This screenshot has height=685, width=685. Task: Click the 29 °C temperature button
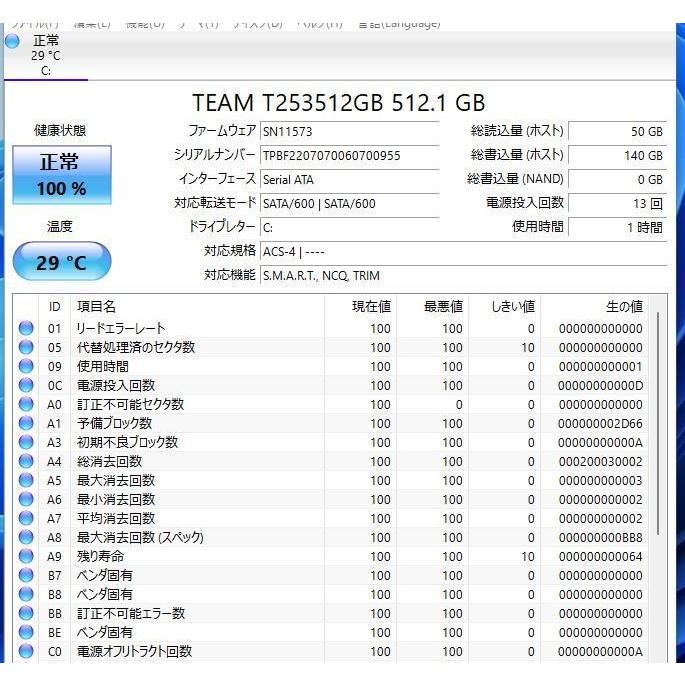(x=62, y=262)
